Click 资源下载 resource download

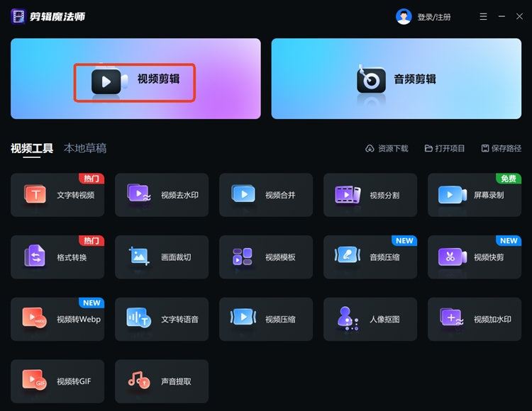click(387, 148)
